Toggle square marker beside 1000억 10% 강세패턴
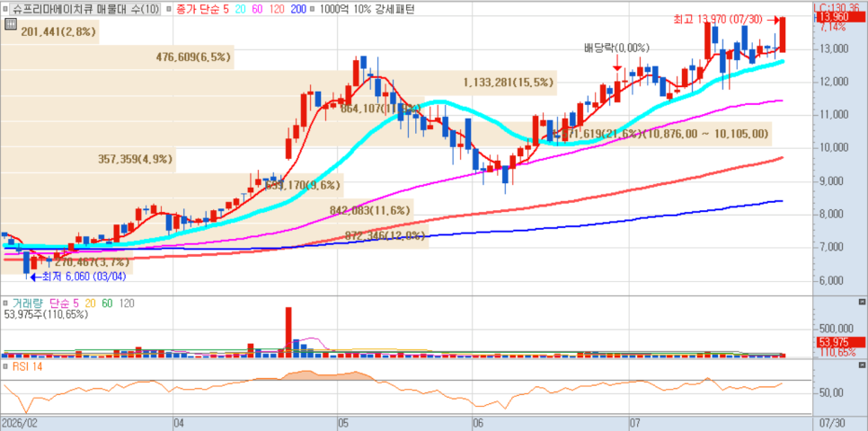 click(x=314, y=9)
